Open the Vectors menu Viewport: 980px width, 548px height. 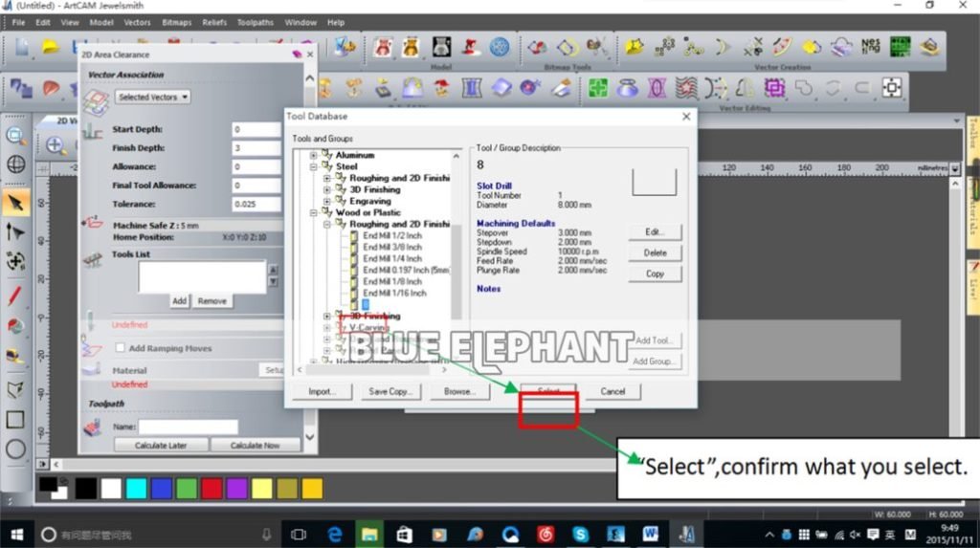click(x=137, y=23)
